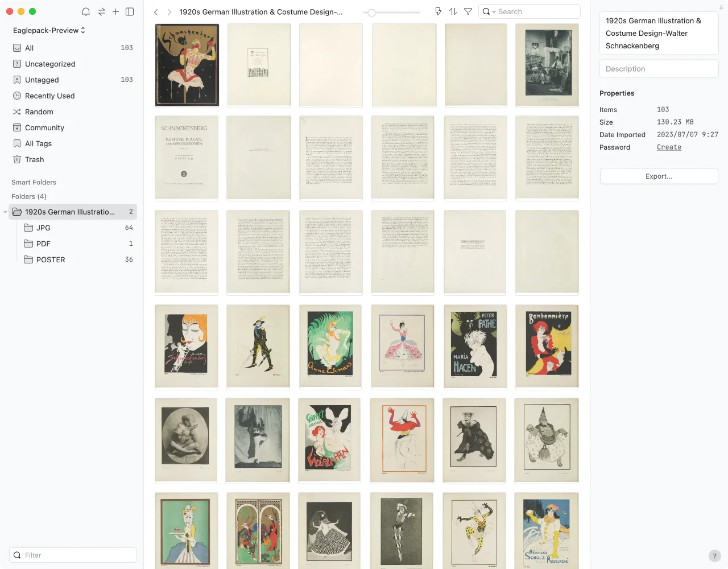Collapse the 1920s German Illustration folder
The height and width of the screenshot is (569, 728).
pos(5,212)
